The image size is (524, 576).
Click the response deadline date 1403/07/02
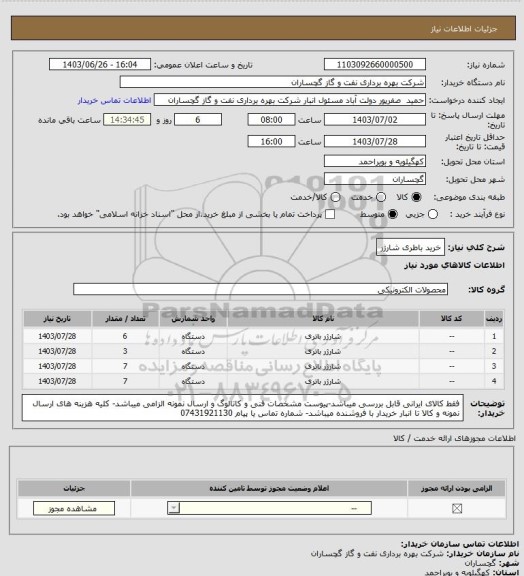pyautogui.click(x=375, y=120)
